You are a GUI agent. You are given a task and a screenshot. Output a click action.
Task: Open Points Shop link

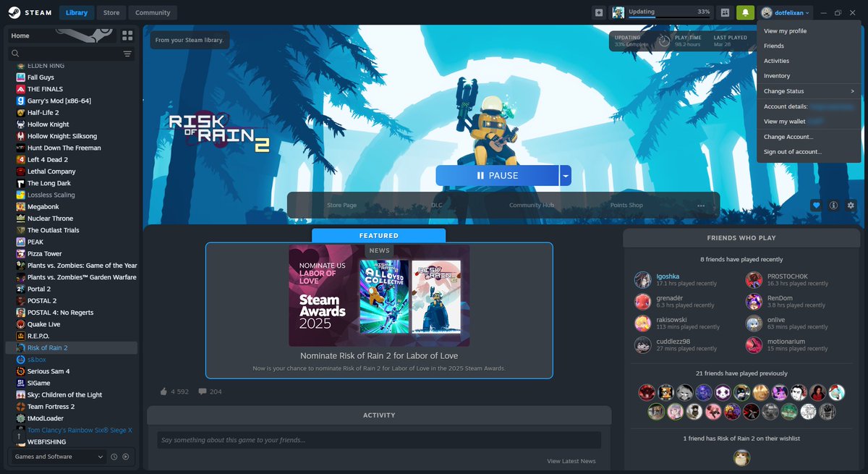pyautogui.click(x=626, y=206)
